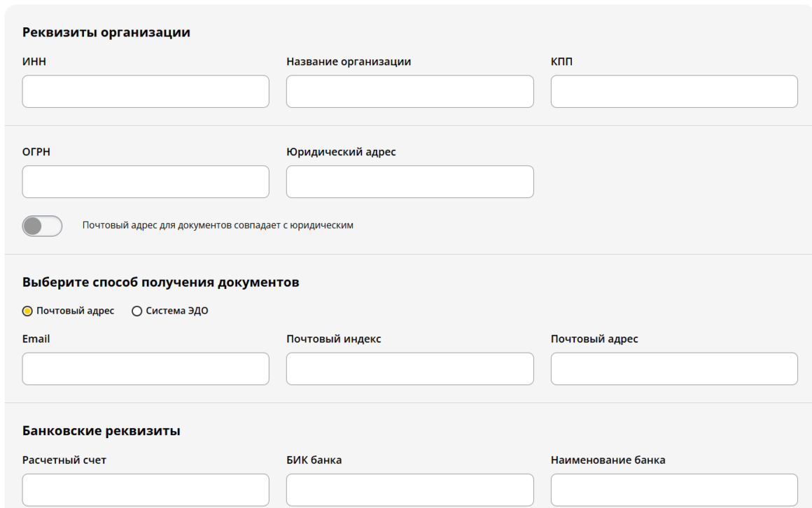Choose the Система ЭДО radio option
The width and height of the screenshot is (812, 508).
click(136, 311)
